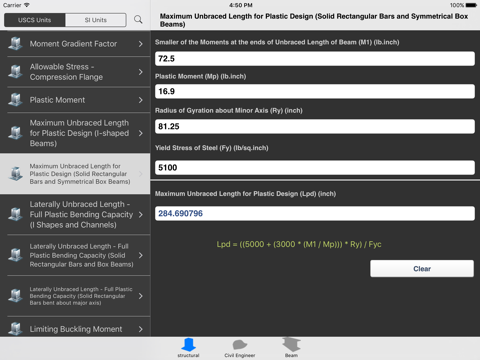Edit the M1 moment field 72.5

click(x=315, y=59)
